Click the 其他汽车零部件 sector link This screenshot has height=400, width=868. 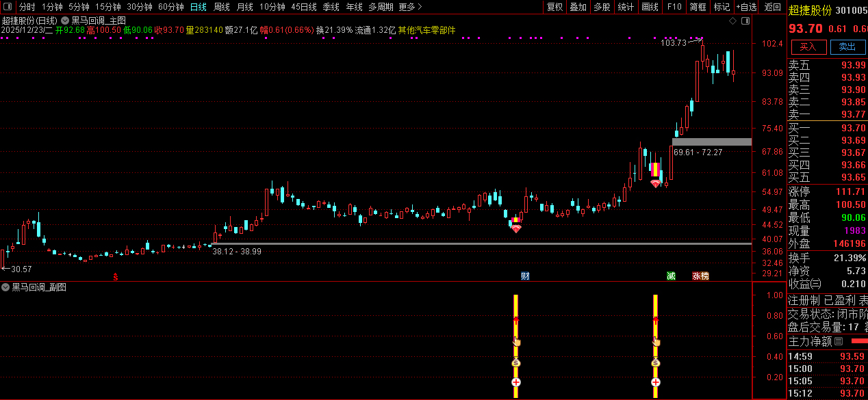click(x=427, y=31)
